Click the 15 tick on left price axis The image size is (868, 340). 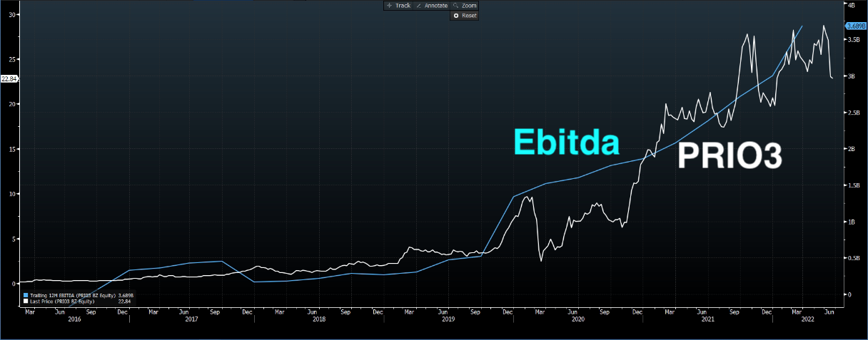[x=12, y=149]
